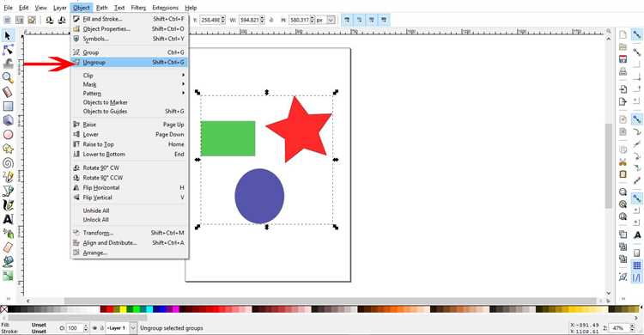The height and width of the screenshot is (335, 644).
Task: Select the Eraser tool
Action: 8,247
